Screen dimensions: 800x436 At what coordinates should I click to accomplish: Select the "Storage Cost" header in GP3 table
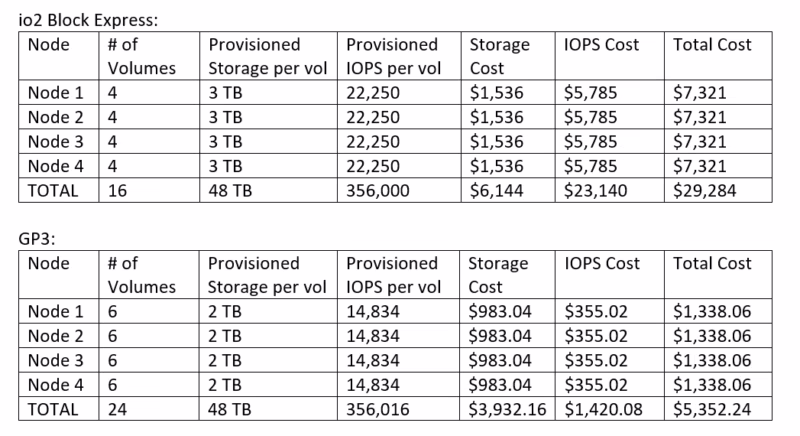pyautogui.click(x=498, y=275)
